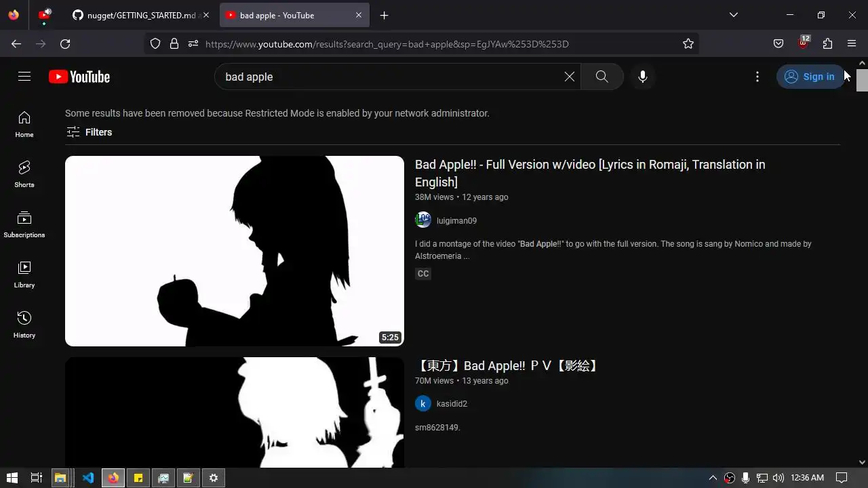
Task: Open the YouTube guide hamburger menu
Action: (x=24, y=77)
